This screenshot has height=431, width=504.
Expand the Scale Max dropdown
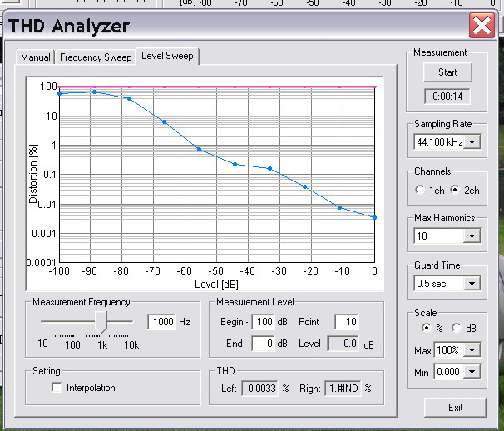point(472,350)
